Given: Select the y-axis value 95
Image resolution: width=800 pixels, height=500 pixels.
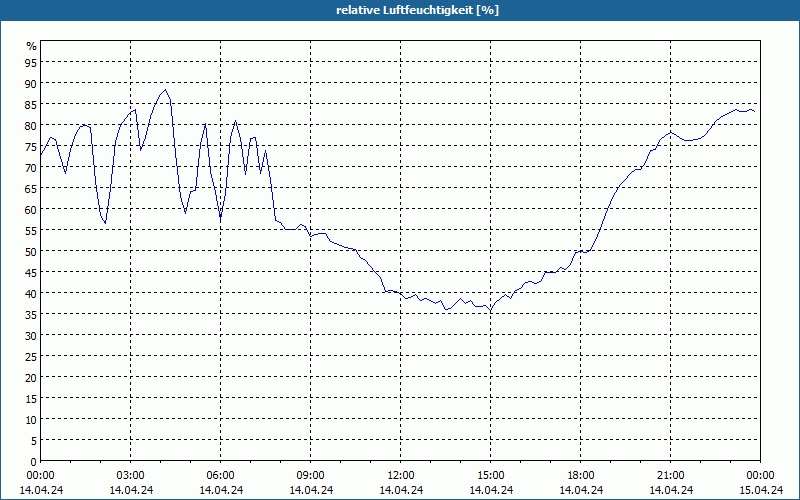Looking at the screenshot, I should click(x=31, y=62).
